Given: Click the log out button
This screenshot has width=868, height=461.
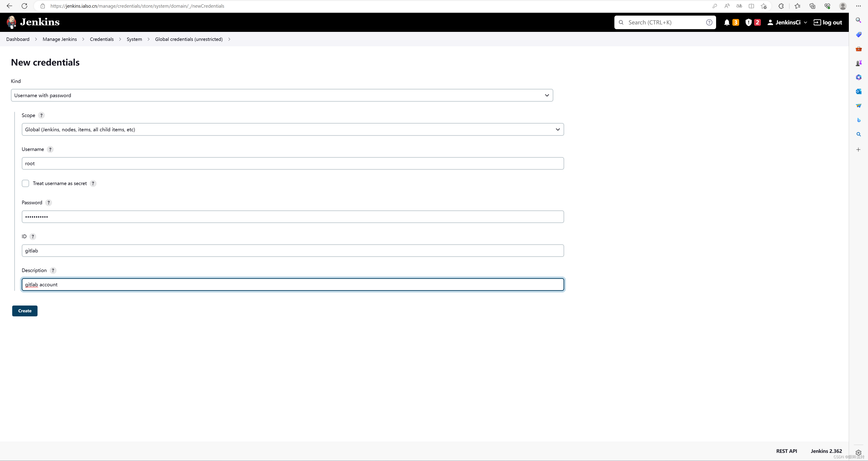Looking at the screenshot, I should click(828, 22).
